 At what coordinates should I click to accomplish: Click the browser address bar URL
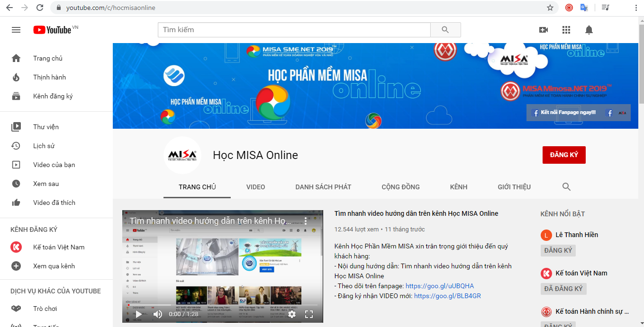point(110,8)
